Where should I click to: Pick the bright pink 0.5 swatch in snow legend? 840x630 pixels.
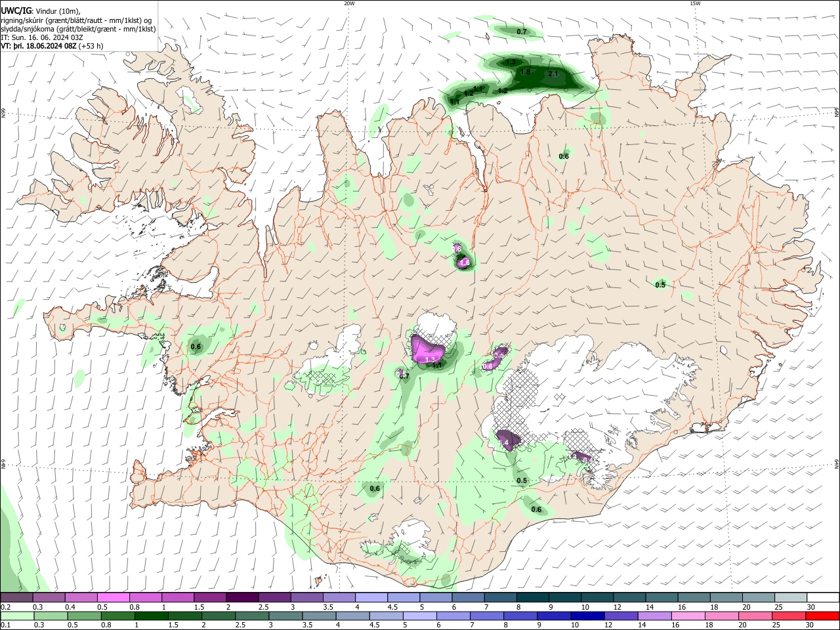click(x=113, y=598)
